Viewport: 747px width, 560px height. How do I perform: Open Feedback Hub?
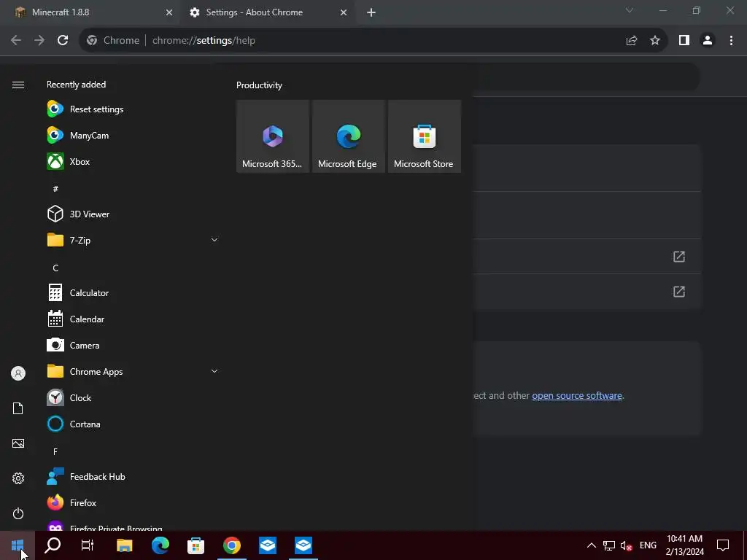(x=133, y=477)
